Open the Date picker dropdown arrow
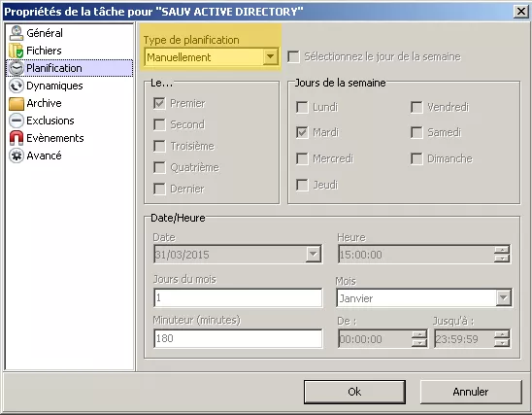This screenshot has height=415, width=532. (313, 254)
